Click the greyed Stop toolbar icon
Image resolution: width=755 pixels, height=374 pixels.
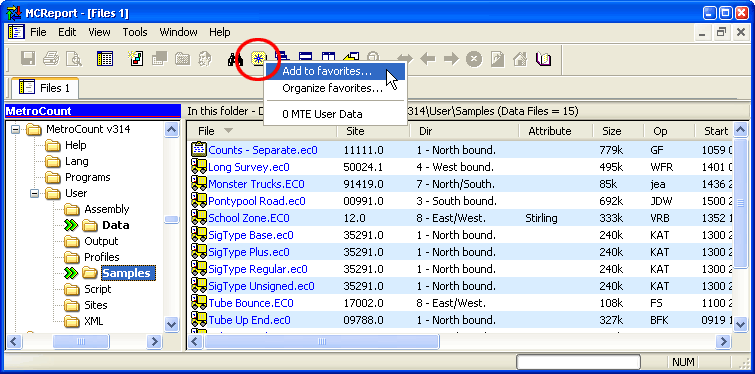click(x=474, y=59)
